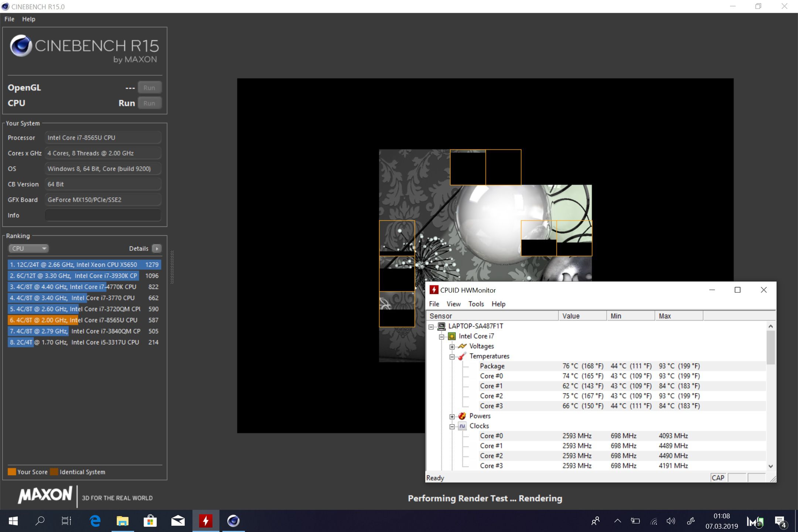The image size is (798, 532).
Task: Click the ranking Details arrow button
Action: [x=157, y=249]
